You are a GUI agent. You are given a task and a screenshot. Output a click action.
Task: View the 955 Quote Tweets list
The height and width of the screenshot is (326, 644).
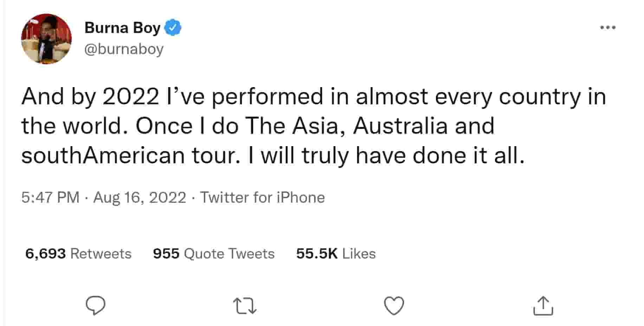point(214,254)
